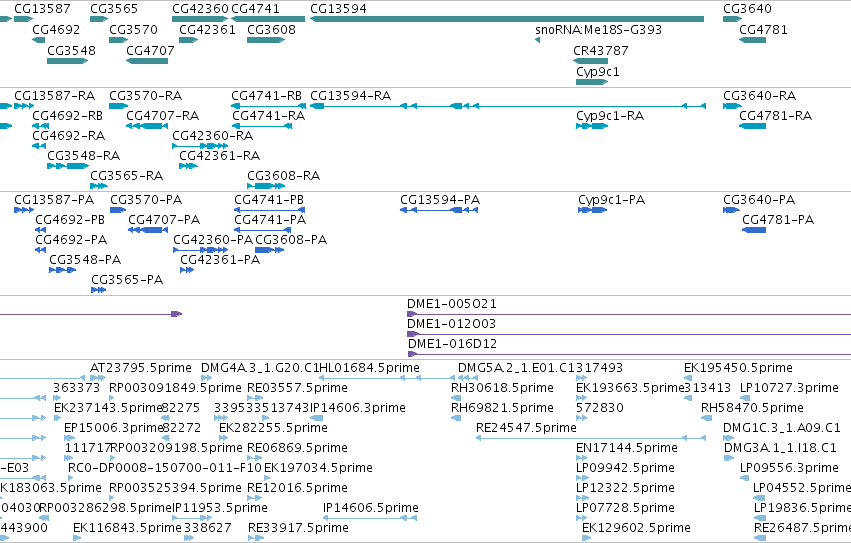Select clone DME1-012O03 label
851x543 pixels.
click(x=452, y=324)
